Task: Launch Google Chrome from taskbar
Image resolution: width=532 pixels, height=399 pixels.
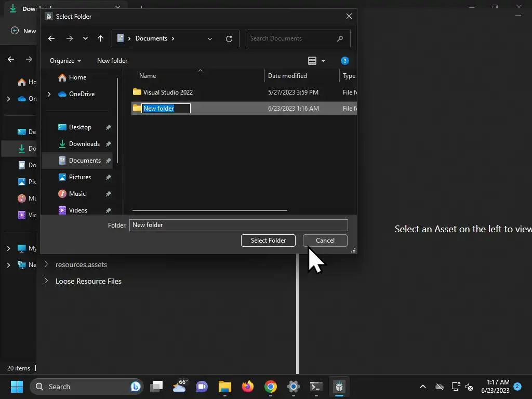Action: [x=270, y=387]
